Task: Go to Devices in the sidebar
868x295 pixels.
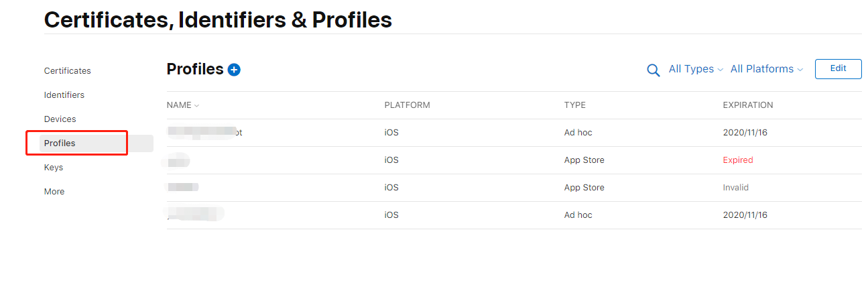Action: (60, 119)
